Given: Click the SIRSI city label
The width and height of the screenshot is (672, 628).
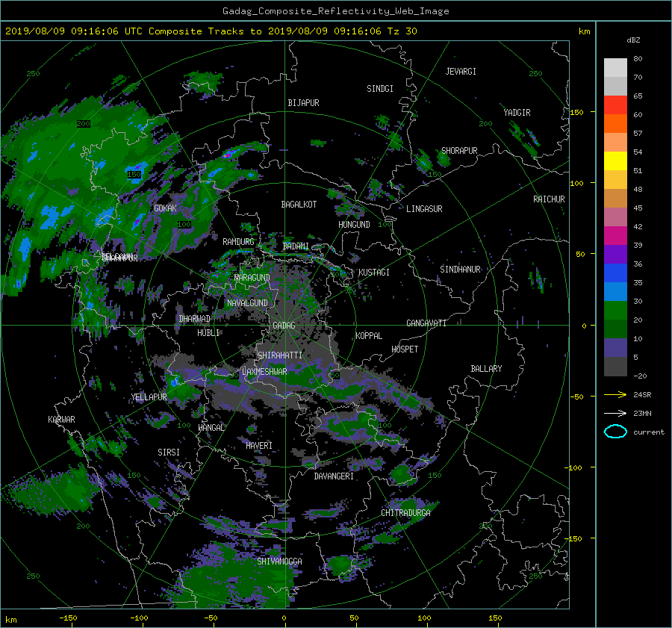Looking at the screenshot, I should (169, 453).
